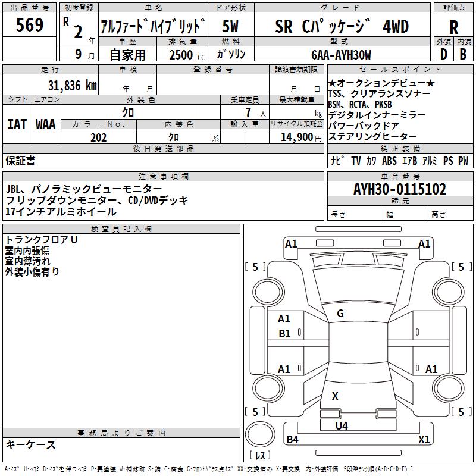Click shift type IAT

pyautogui.click(x=17, y=124)
